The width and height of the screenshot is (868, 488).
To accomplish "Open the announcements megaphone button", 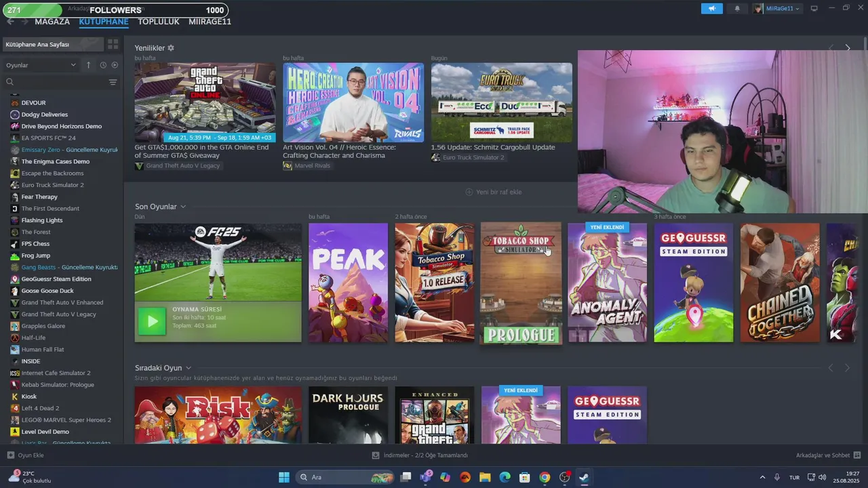I will (711, 9).
